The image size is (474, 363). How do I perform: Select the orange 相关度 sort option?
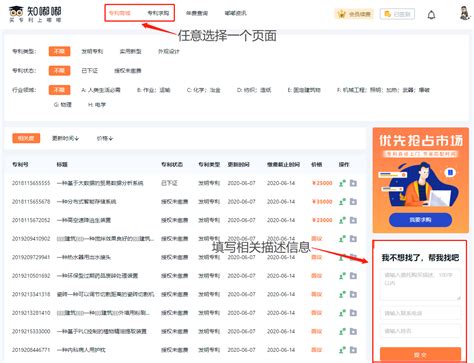(26, 138)
